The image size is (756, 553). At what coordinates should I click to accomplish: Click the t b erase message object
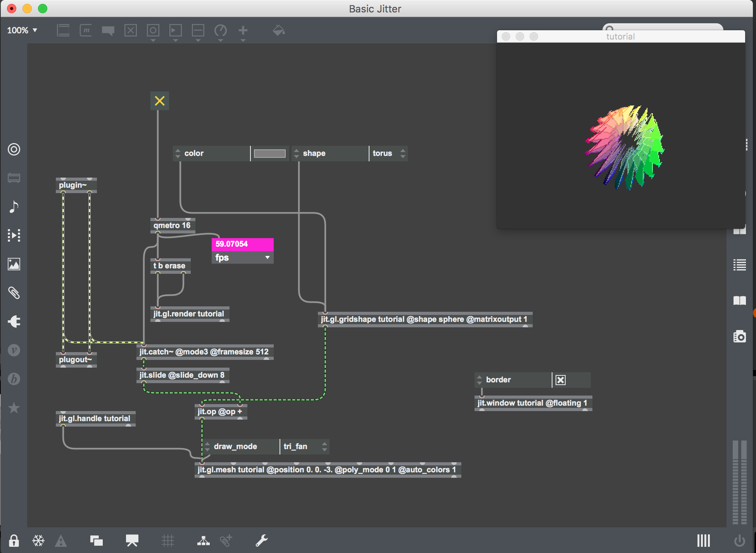click(169, 265)
